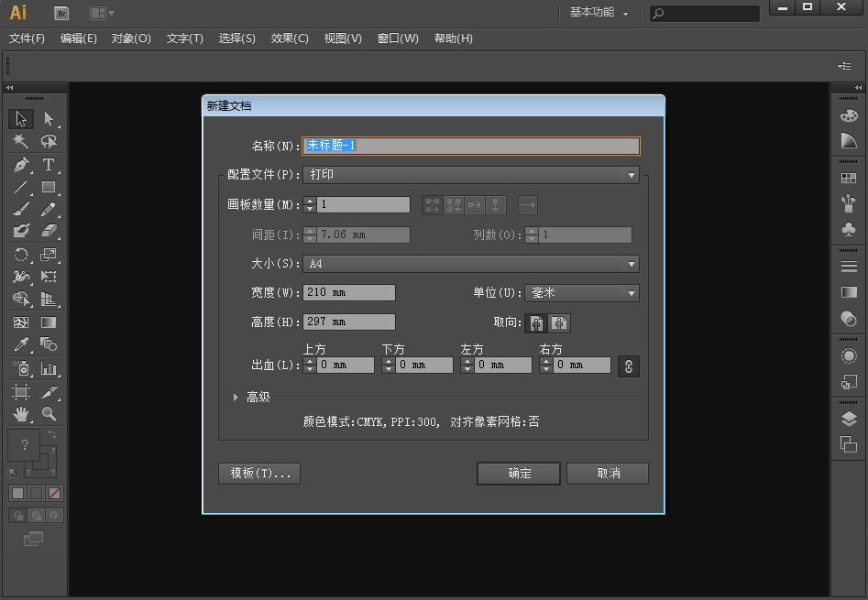Select the Zoom tool in the toolbar
868x600 pixels.
(x=49, y=415)
